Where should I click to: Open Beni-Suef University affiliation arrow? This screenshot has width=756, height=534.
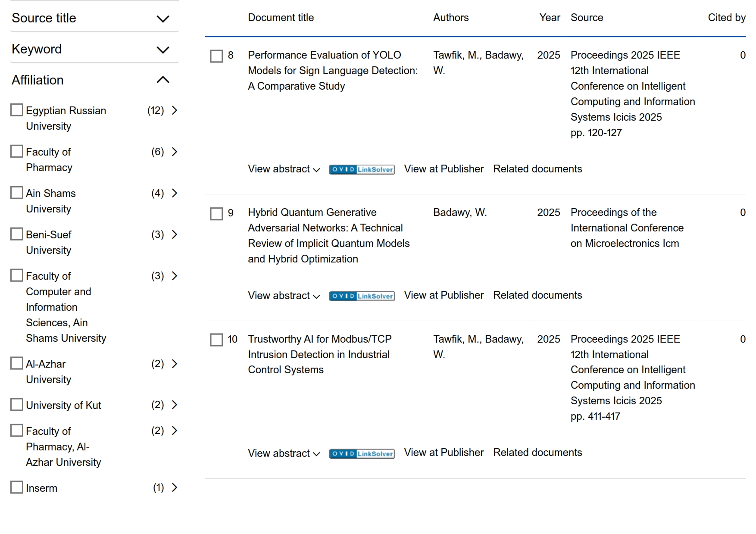click(x=175, y=234)
